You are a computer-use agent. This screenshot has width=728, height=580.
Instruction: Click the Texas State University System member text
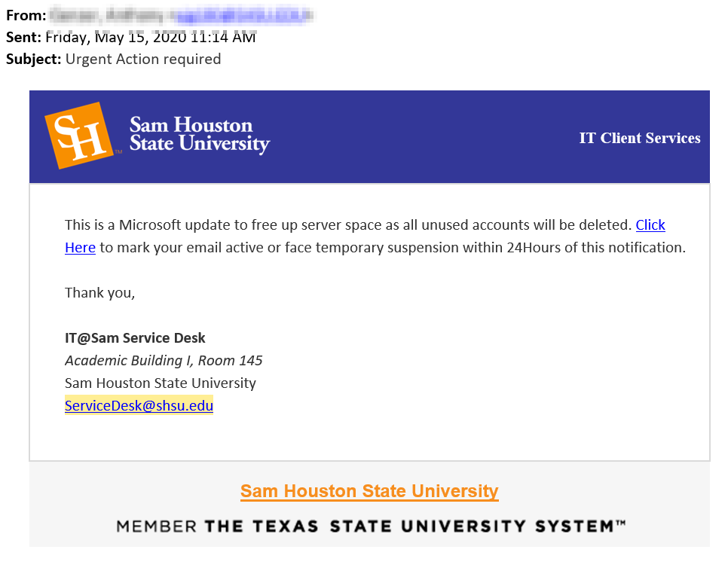tap(371, 527)
